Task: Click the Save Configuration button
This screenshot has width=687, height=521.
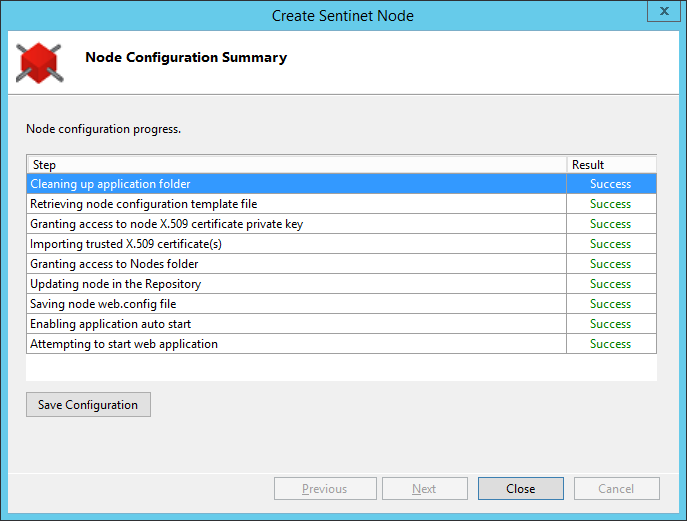Action: click(x=88, y=404)
